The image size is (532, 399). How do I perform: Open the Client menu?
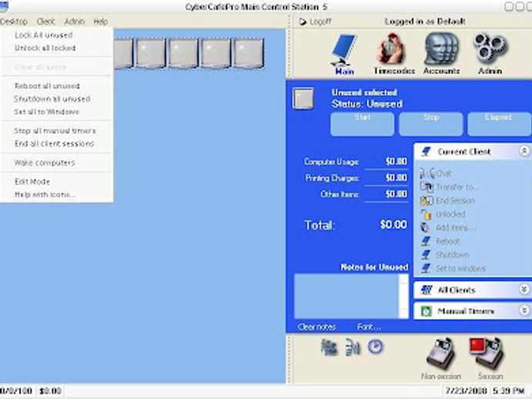pos(45,22)
